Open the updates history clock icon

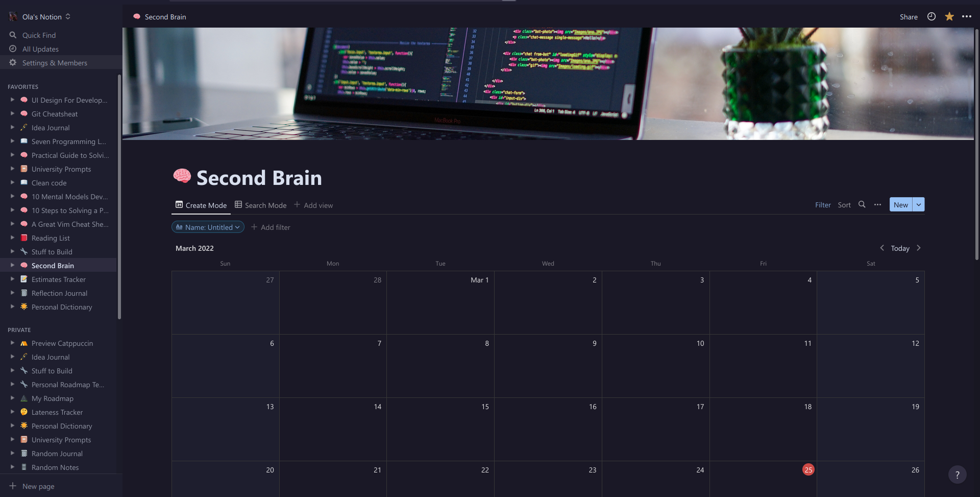[932, 16]
